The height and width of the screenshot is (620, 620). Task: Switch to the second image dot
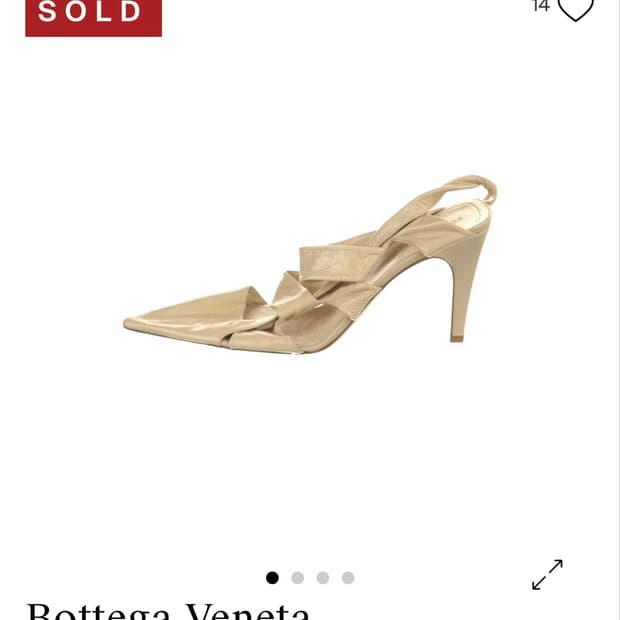tap(297, 578)
